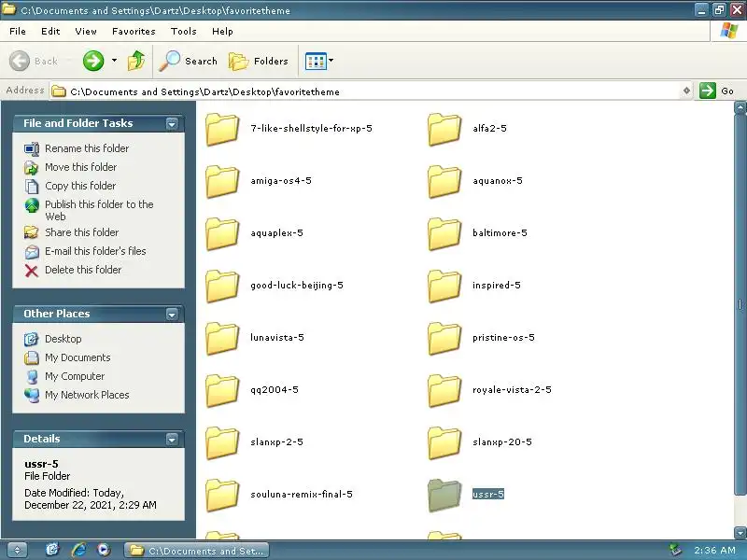Click the selected ussr-5 folder icon
This screenshot has height=560, width=747.
444,496
